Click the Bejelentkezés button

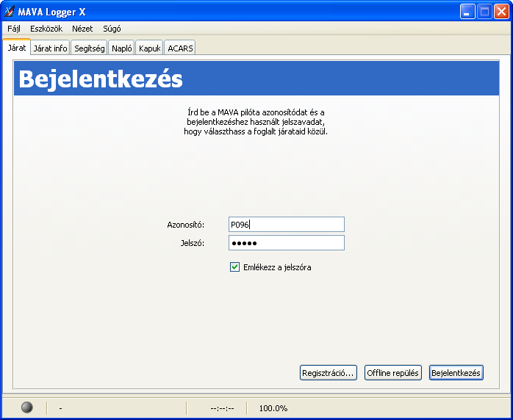[x=456, y=373]
